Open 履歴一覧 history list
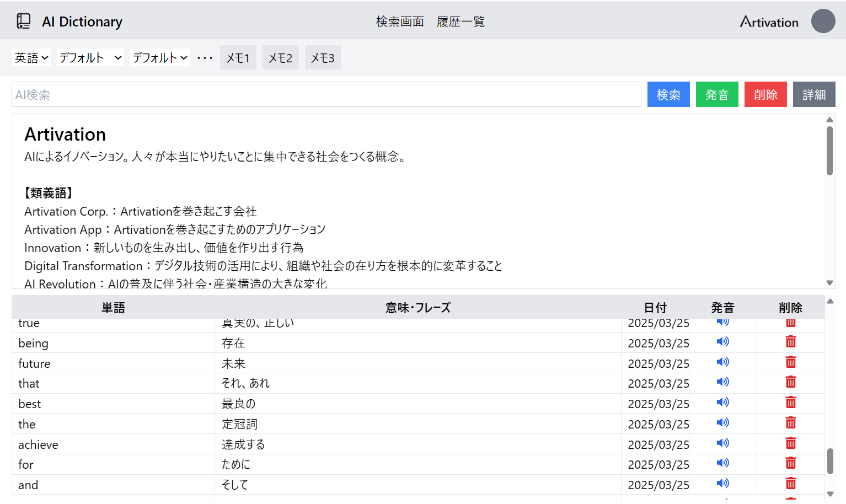 coord(461,22)
